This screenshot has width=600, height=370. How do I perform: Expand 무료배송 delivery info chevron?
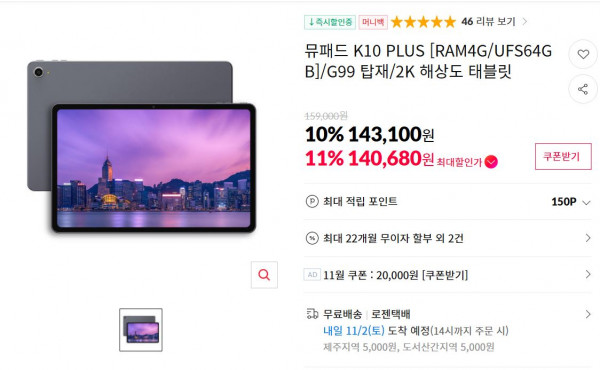coord(588,315)
